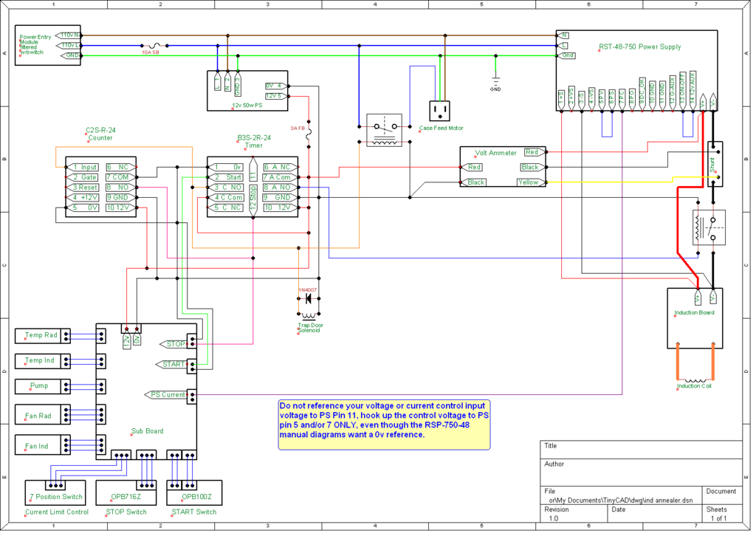
Task: Click the 12V pin atop Sub Board
Action: click(126, 340)
